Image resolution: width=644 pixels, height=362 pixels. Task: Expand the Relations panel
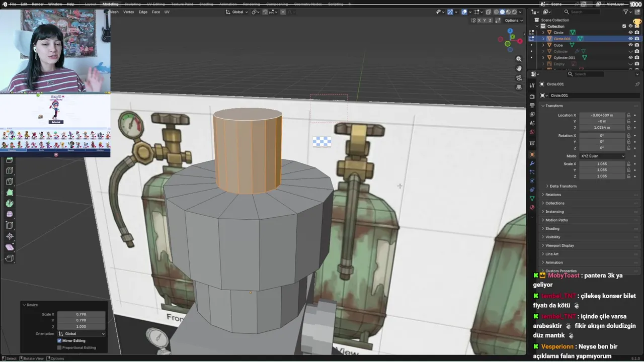pyautogui.click(x=553, y=195)
